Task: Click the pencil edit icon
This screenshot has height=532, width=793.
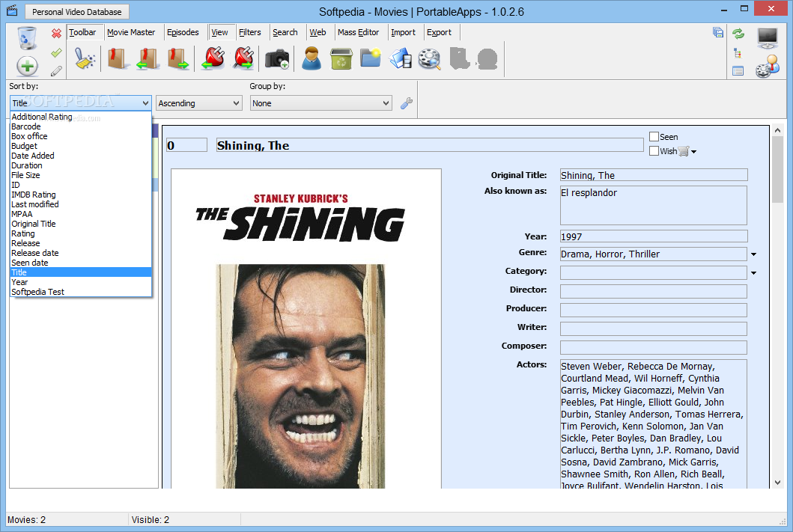Action: [56, 71]
